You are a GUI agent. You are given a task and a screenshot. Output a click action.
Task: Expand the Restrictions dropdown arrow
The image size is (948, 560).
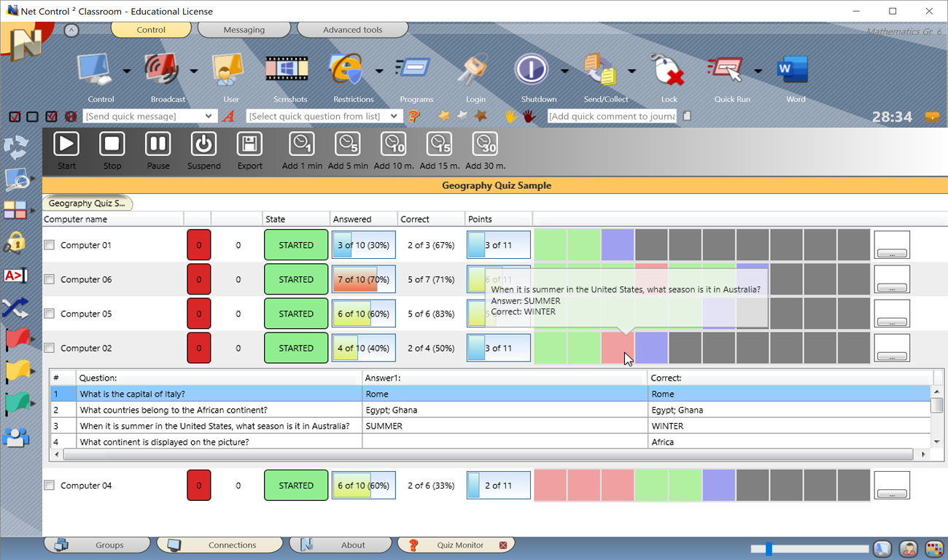coord(378,71)
